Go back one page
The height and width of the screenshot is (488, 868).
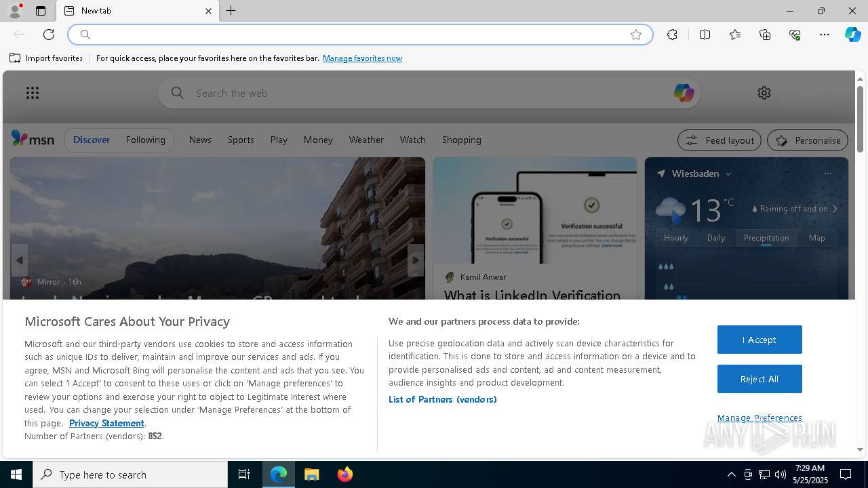[x=19, y=35]
